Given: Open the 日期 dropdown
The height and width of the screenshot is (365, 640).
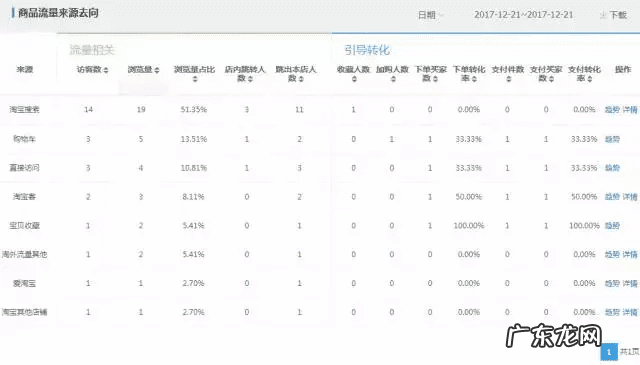Looking at the screenshot, I should point(431,15).
